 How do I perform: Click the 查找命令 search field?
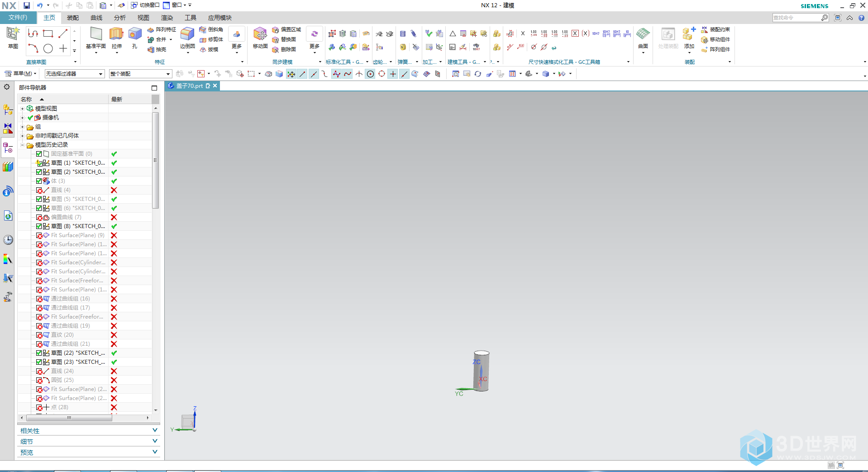point(797,18)
